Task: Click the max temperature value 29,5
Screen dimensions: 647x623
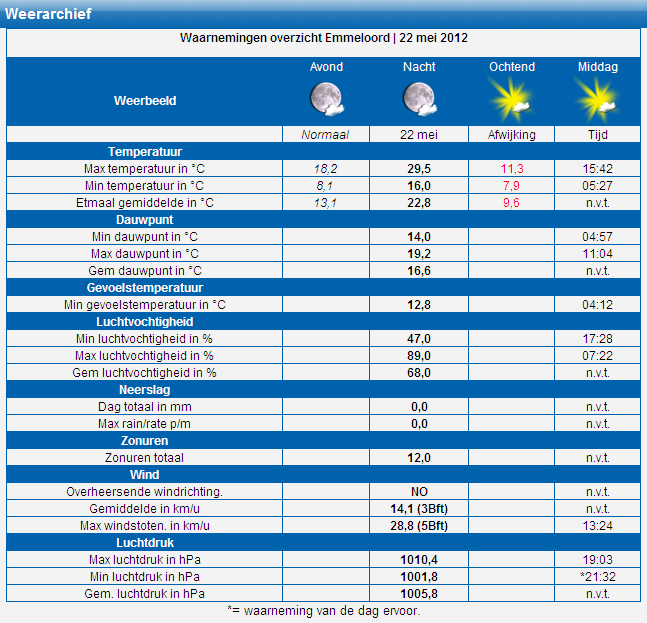Action: 419,169
